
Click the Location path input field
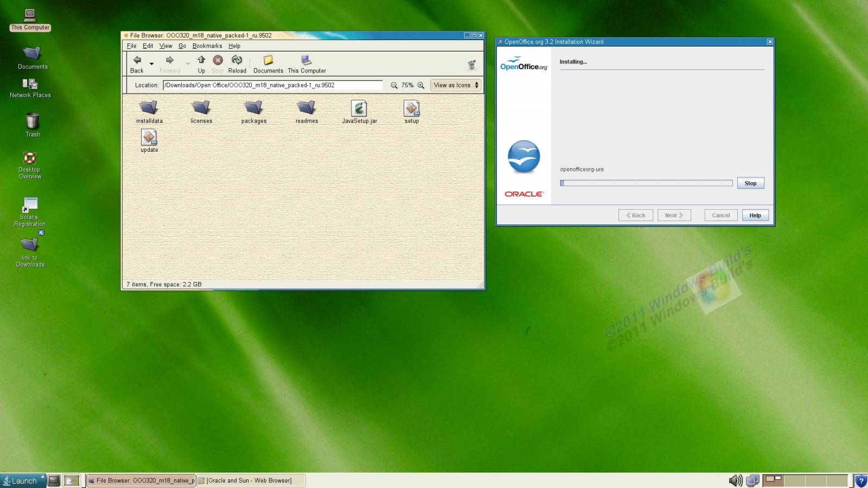273,85
